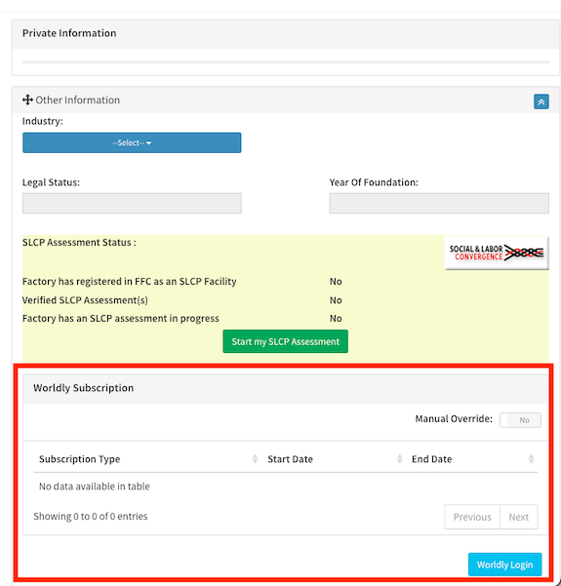Image resolution: width=561 pixels, height=586 pixels.
Task: Click the Worldly Subscription panel header
Action: coord(286,388)
